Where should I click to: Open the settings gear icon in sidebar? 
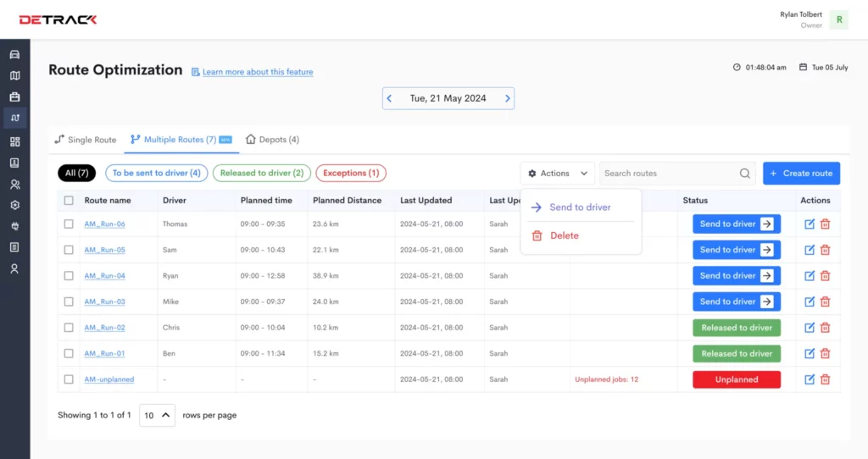pyautogui.click(x=15, y=205)
